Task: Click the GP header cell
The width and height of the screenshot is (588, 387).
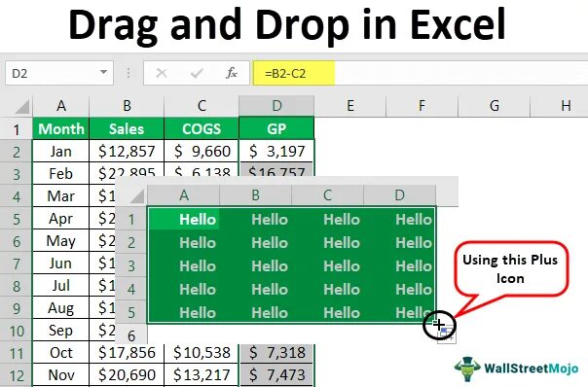Action: (276, 129)
